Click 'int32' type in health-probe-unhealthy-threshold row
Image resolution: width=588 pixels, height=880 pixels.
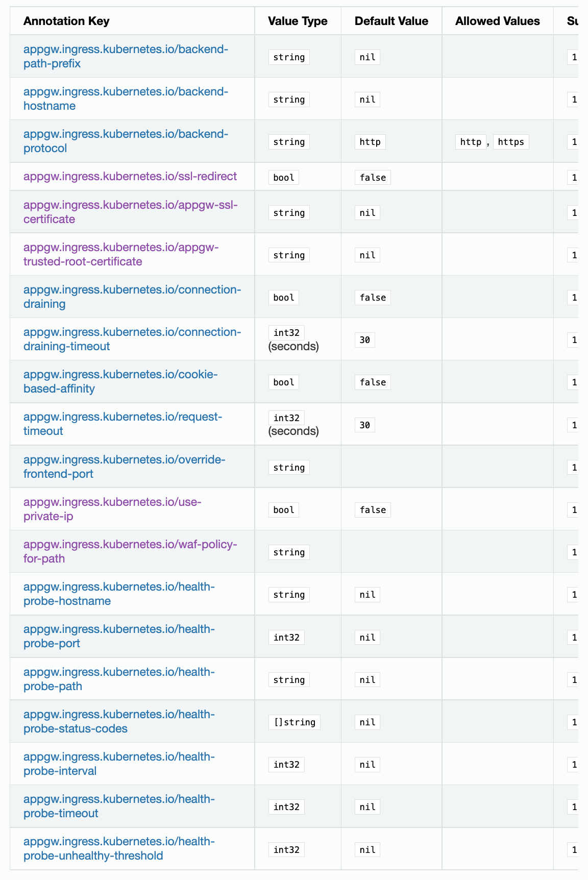[286, 850]
